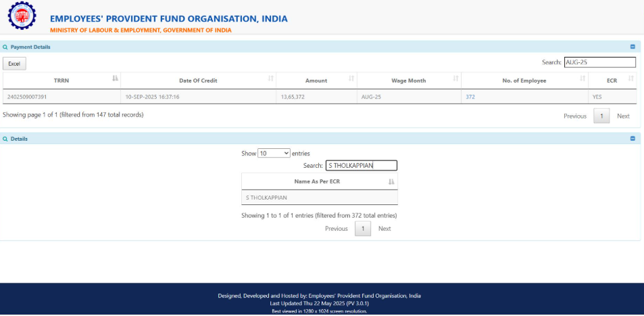
Task: Click the Payment Details magnifier icon
Action: tap(5, 47)
